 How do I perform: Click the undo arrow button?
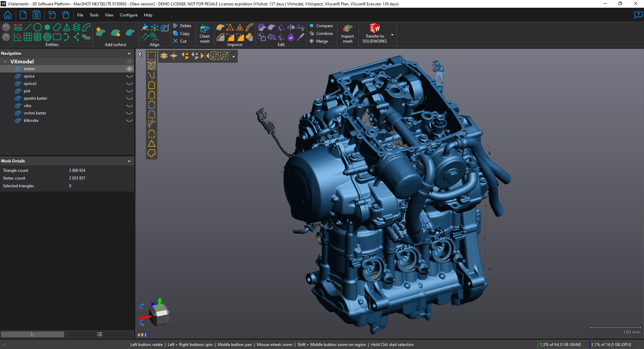pyautogui.click(x=6, y=27)
